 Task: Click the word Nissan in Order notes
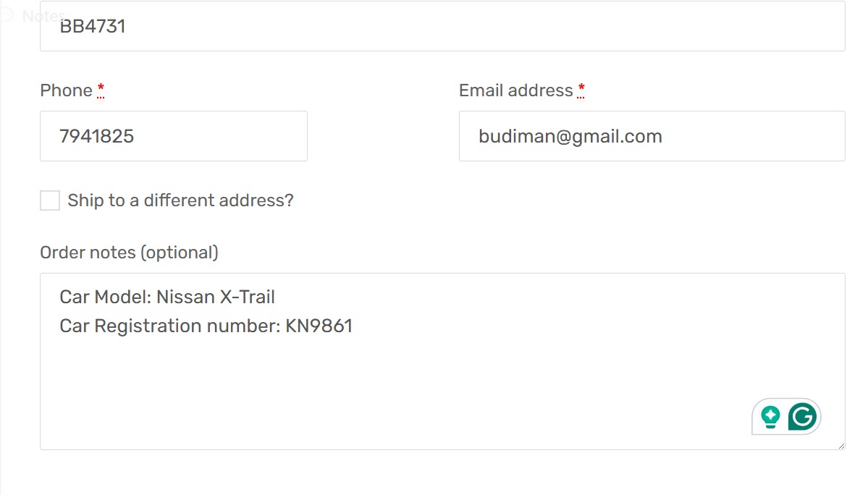click(x=185, y=297)
